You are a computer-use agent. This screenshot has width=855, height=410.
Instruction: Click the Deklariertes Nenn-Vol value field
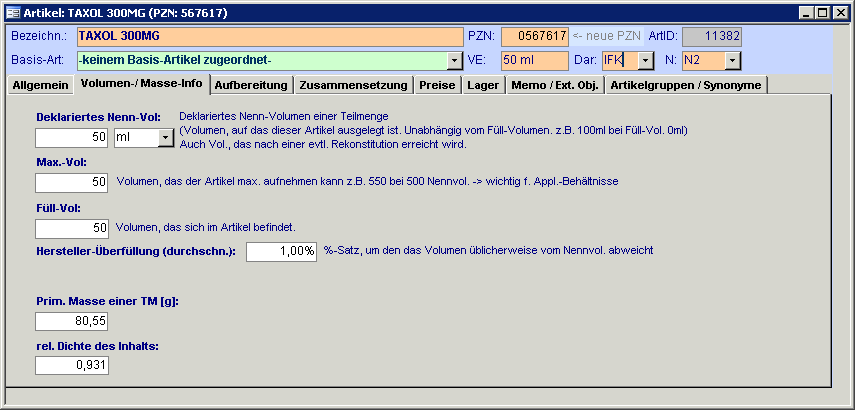tap(72, 138)
